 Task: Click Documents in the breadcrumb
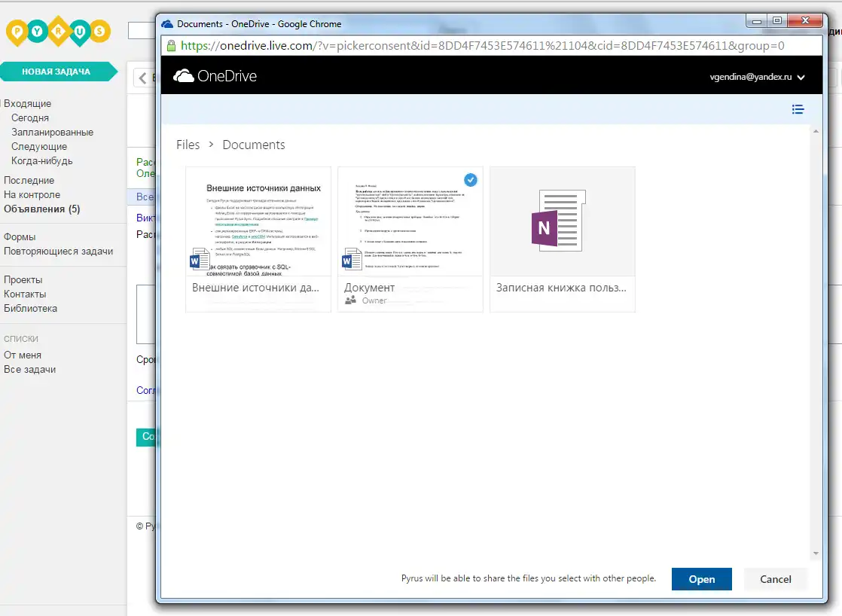coord(254,145)
